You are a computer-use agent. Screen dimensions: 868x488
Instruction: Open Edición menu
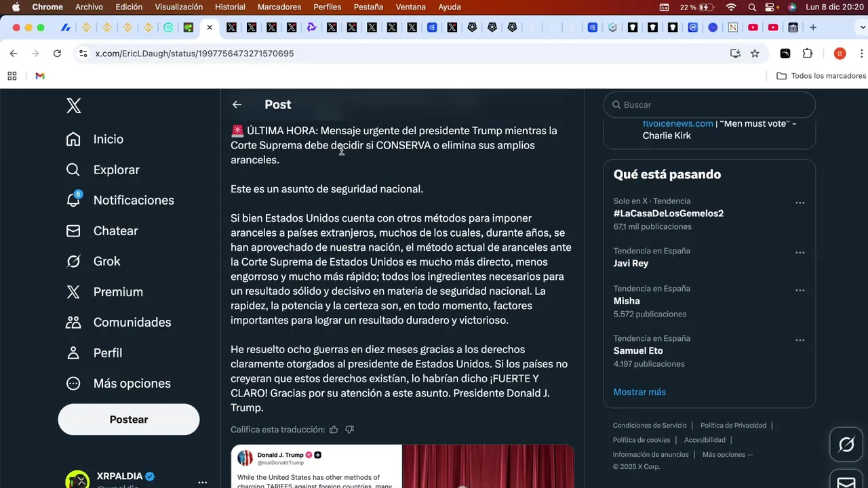129,7
